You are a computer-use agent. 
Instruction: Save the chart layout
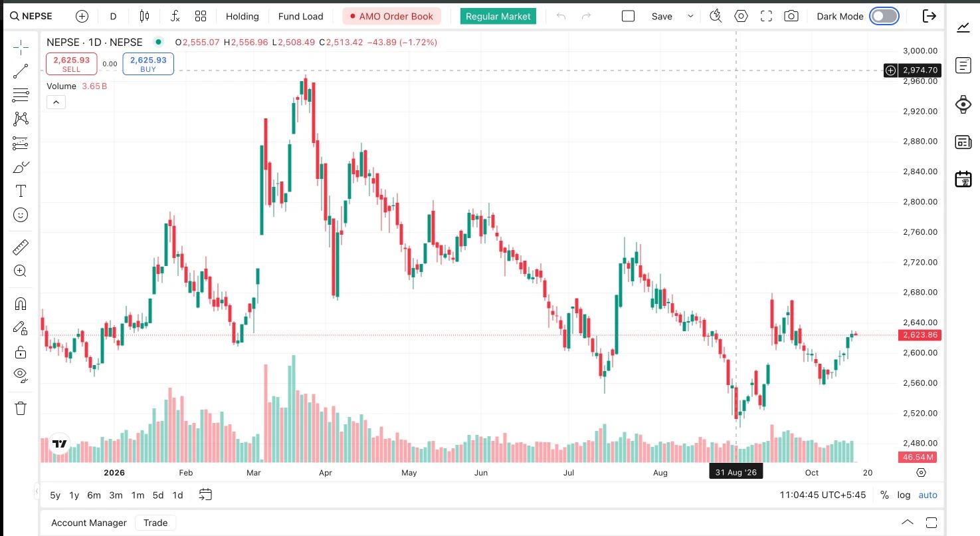[x=662, y=16]
